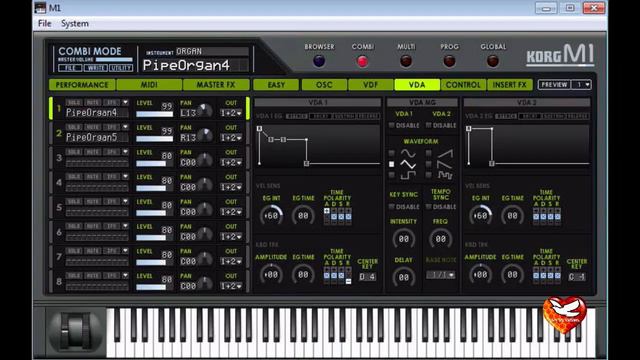Image resolution: width=640 pixels, height=360 pixels.
Task: Click the VDA 2 EG INT knob
Action: pos(481,215)
